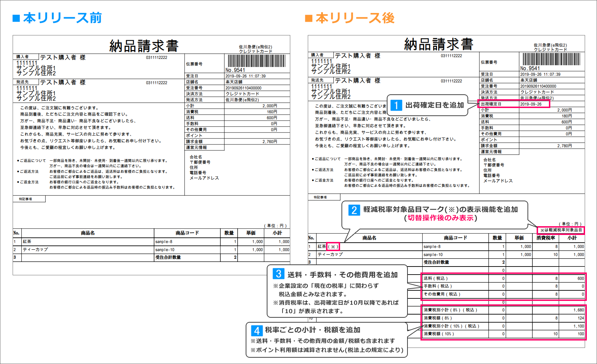Click the 伝票番号 label in before-release invoice
This screenshot has width=597, height=364.
pyautogui.click(x=194, y=64)
